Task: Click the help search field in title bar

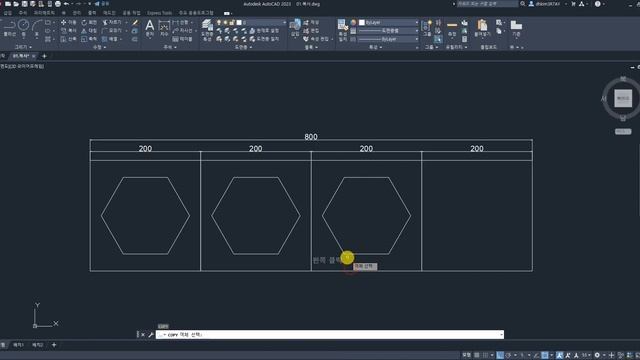Action: 487,4
